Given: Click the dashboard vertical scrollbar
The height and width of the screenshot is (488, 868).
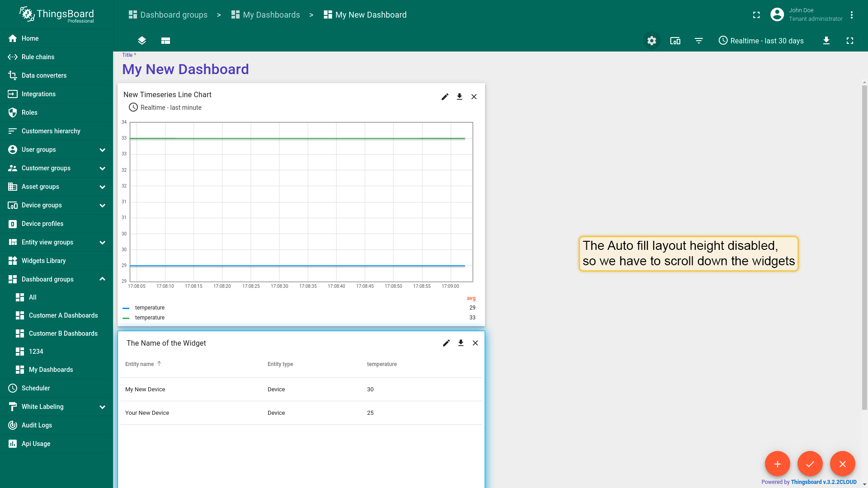Looking at the screenshot, I should 864,248.
